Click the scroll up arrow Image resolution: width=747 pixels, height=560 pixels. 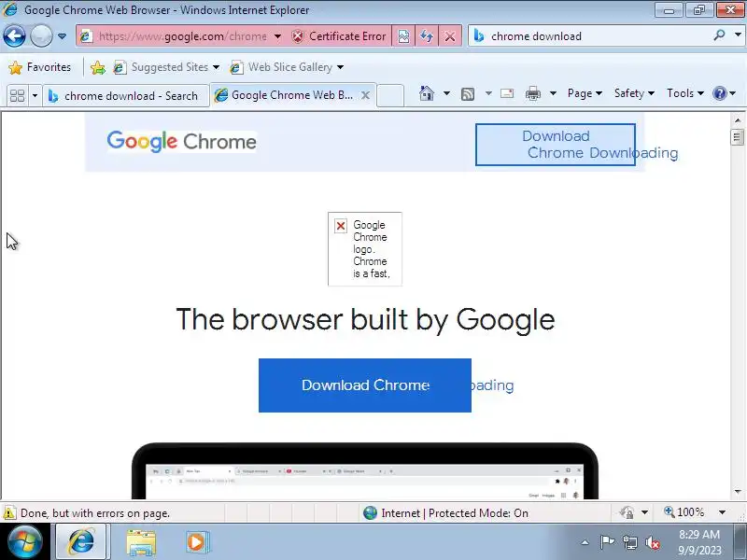tap(738, 120)
